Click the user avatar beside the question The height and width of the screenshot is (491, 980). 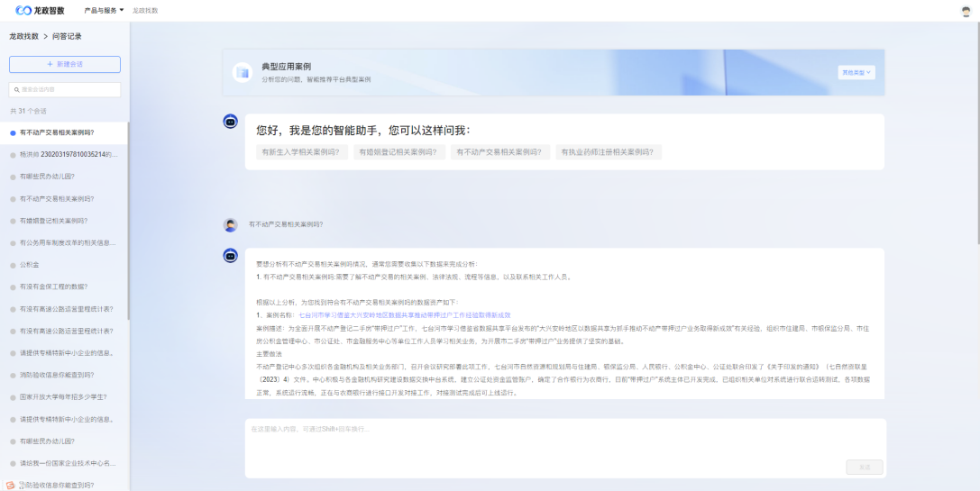pos(230,224)
